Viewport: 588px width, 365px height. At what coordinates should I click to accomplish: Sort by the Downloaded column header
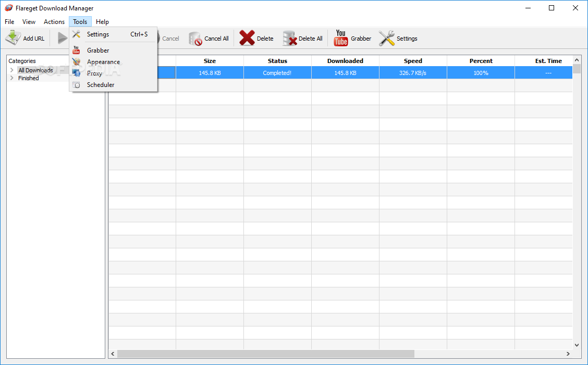tap(346, 61)
